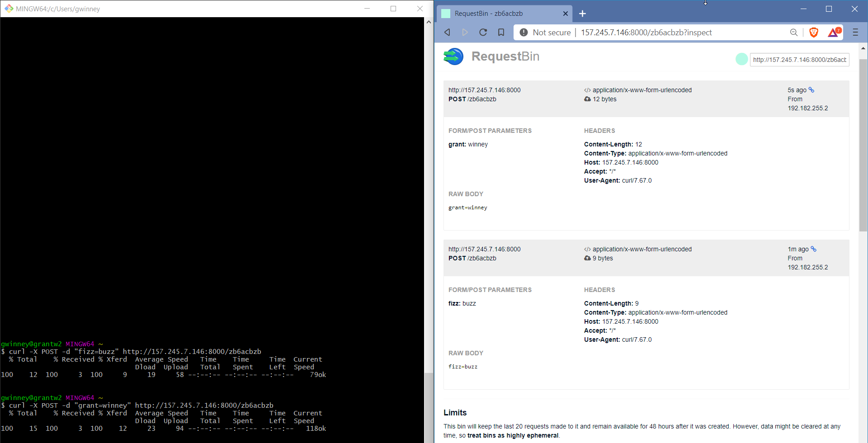Reload the RequestBin page
The width and height of the screenshot is (868, 443).
(483, 32)
